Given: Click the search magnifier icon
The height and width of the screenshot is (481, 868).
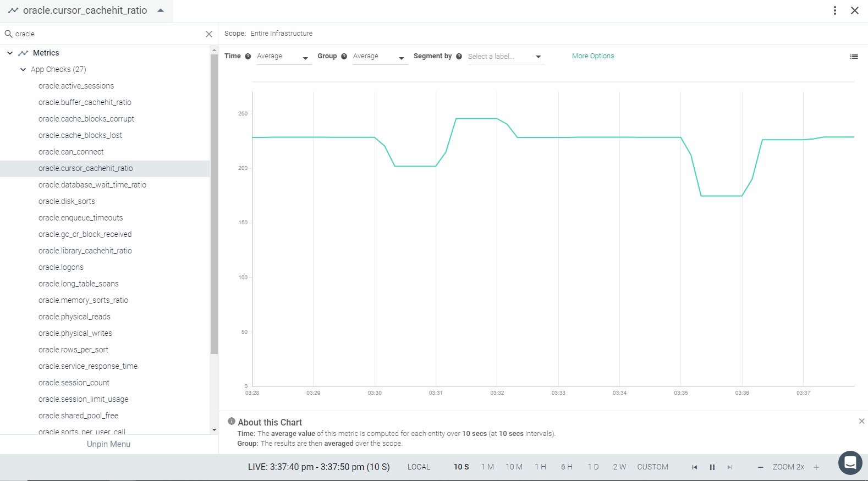Looking at the screenshot, I should [8, 34].
